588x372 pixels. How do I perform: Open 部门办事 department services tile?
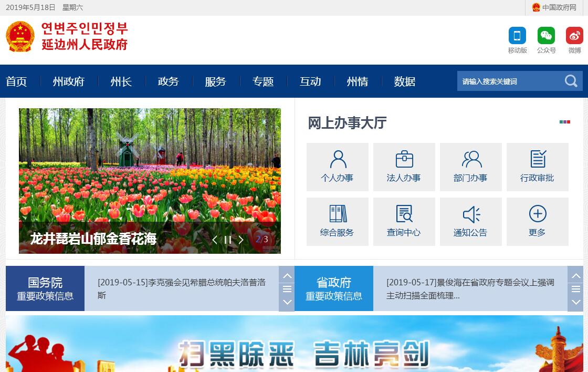(x=470, y=167)
